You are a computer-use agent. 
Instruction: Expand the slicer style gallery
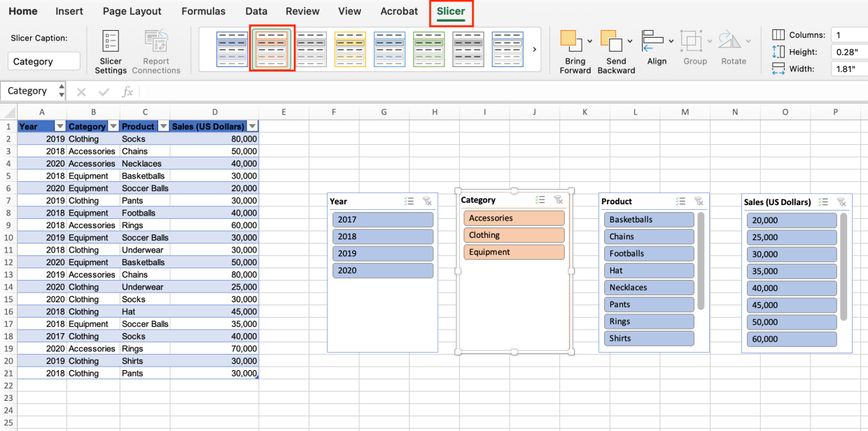[x=534, y=49]
